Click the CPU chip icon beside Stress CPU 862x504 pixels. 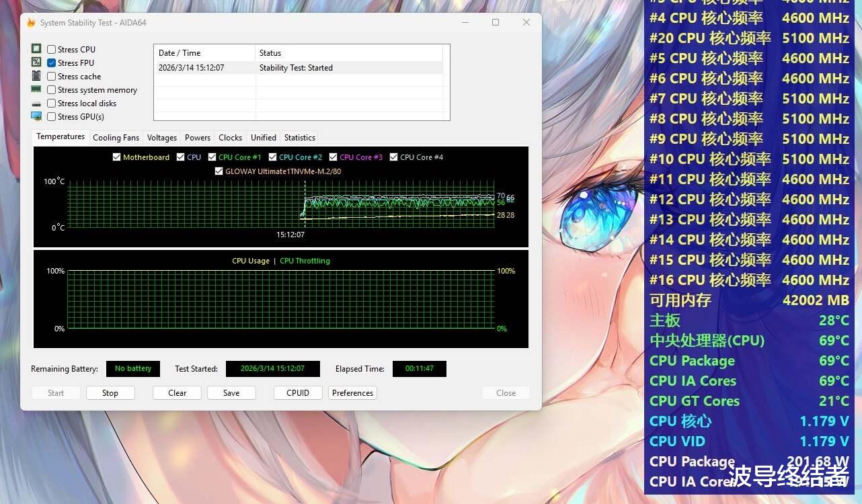[36, 49]
